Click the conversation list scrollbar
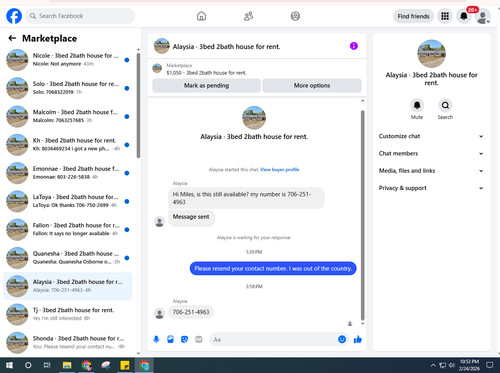 (138, 105)
